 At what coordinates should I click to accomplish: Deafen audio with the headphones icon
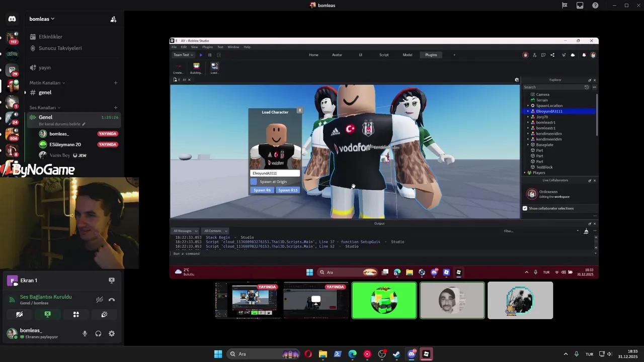[x=98, y=333]
